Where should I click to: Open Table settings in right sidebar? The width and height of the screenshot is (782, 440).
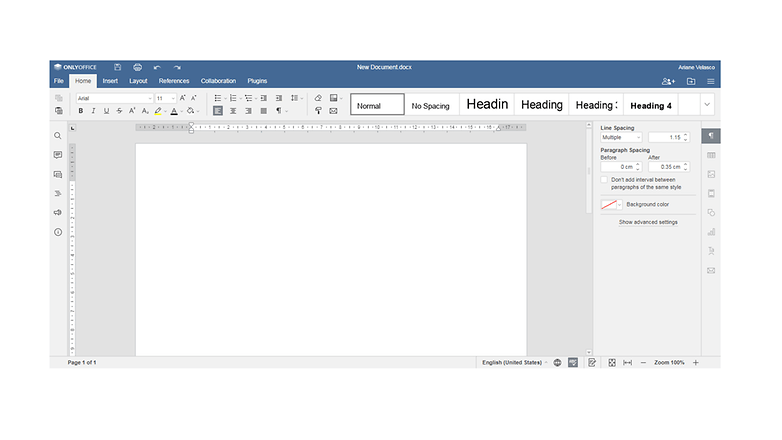click(x=711, y=155)
